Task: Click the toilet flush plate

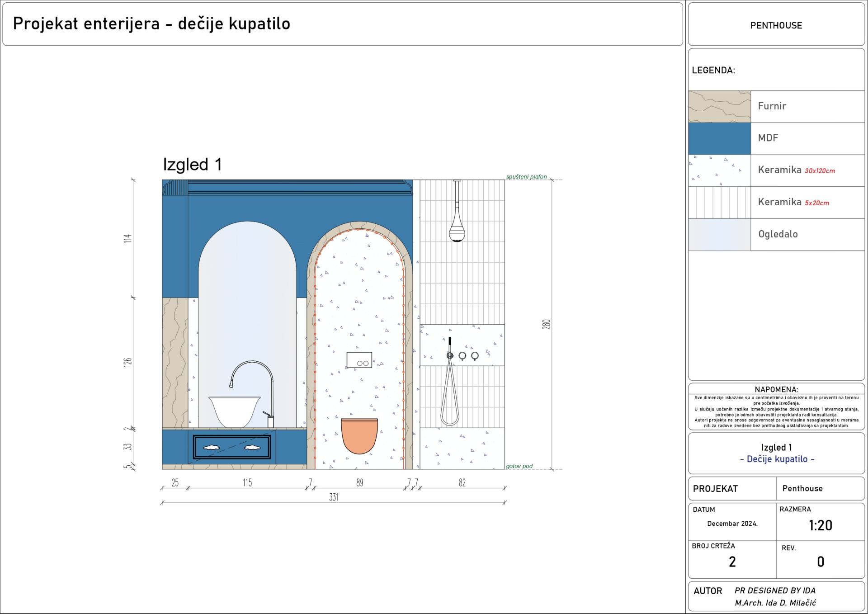Action: [x=359, y=360]
